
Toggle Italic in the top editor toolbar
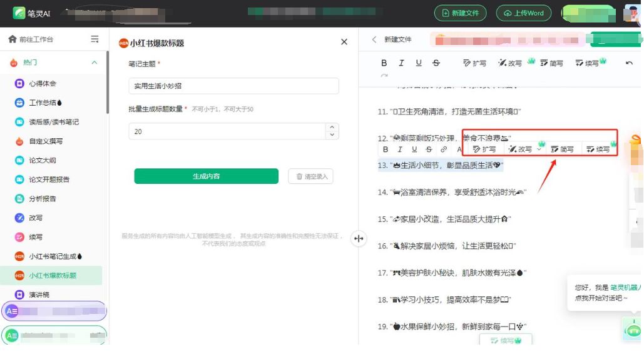[x=401, y=63]
